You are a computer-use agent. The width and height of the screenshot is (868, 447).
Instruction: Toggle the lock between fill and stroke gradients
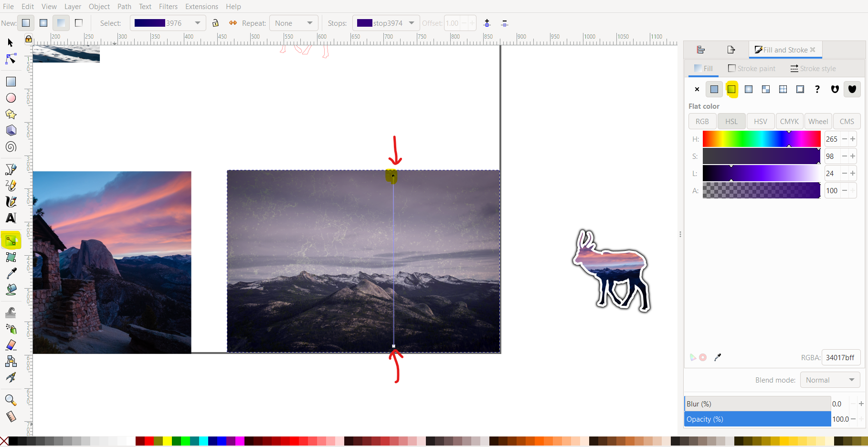215,23
